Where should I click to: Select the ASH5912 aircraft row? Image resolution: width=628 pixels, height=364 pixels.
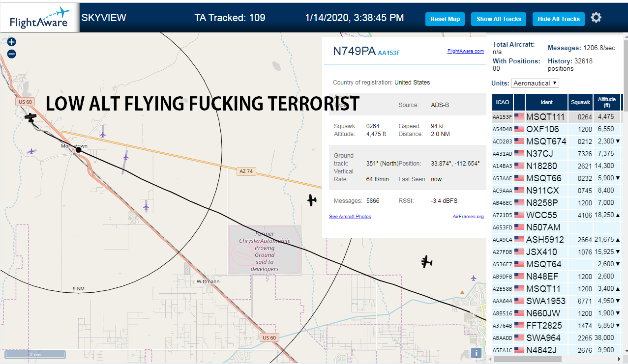click(557, 240)
